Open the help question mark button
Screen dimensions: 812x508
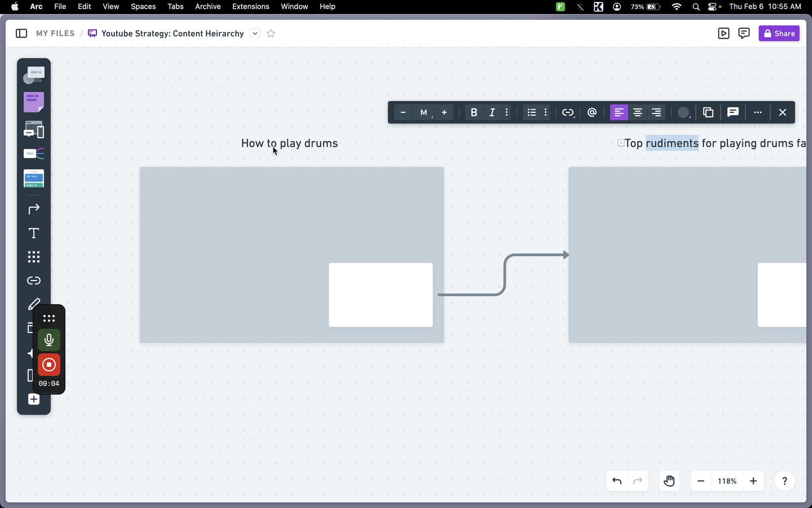[785, 481]
